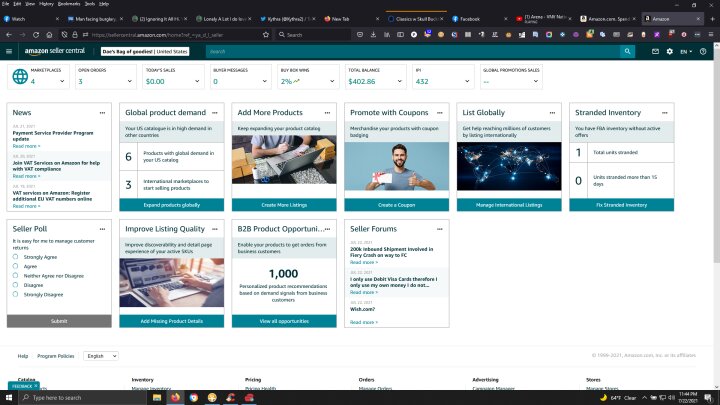Click the Marketplaces globe icon

click(x=20, y=76)
